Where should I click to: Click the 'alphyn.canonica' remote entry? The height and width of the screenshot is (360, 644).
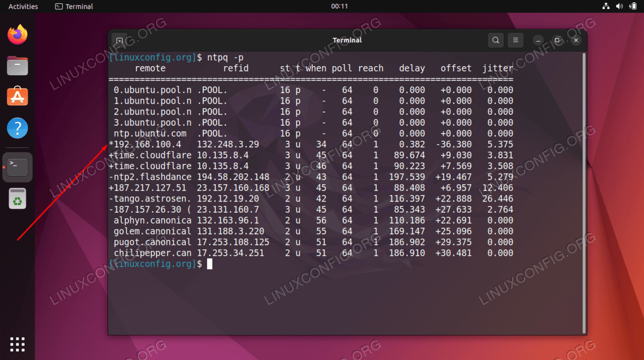152,220
